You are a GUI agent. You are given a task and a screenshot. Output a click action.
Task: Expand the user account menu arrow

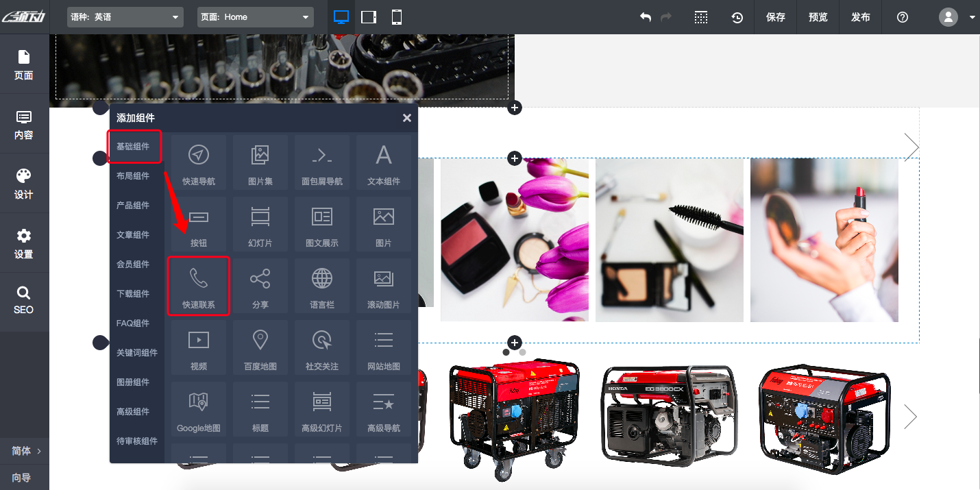[x=972, y=17]
